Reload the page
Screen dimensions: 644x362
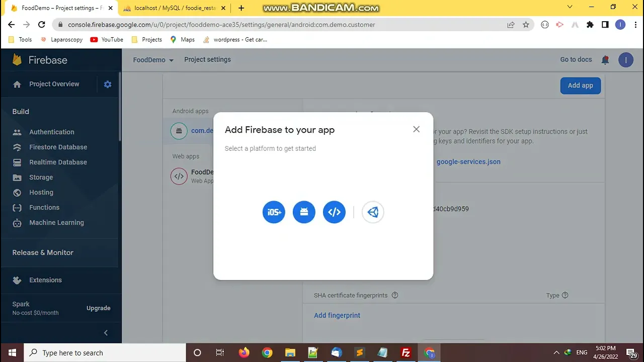click(x=42, y=24)
